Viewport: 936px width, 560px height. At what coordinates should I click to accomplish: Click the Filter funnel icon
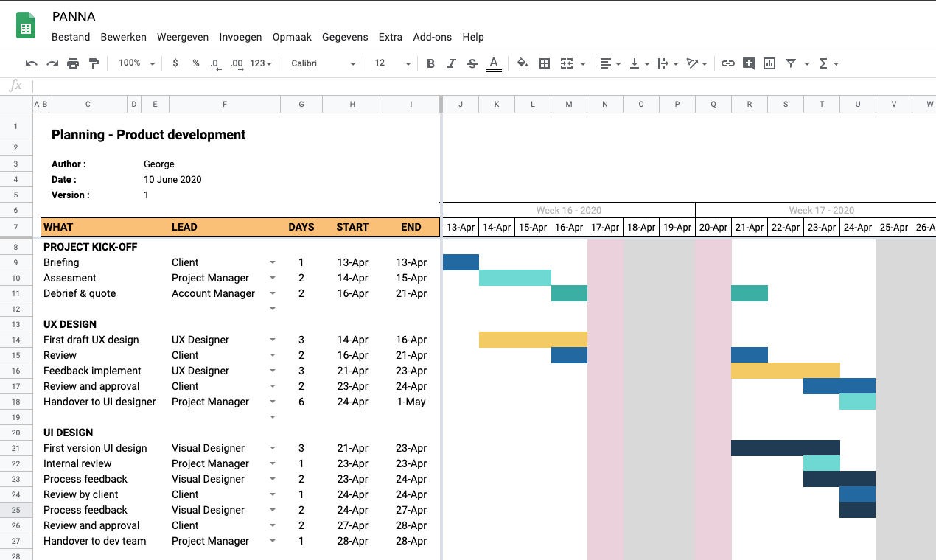click(x=791, y=63)
